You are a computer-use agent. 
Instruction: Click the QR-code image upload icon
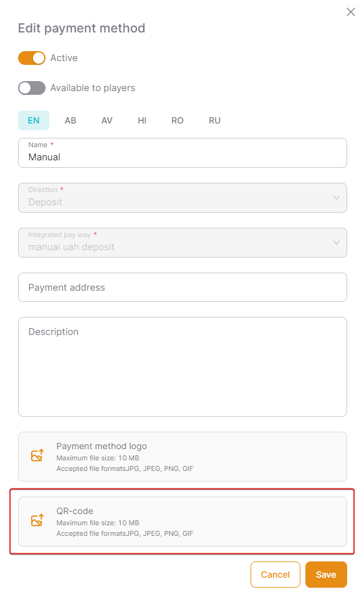pyautogui.click(x=37, y=520)
